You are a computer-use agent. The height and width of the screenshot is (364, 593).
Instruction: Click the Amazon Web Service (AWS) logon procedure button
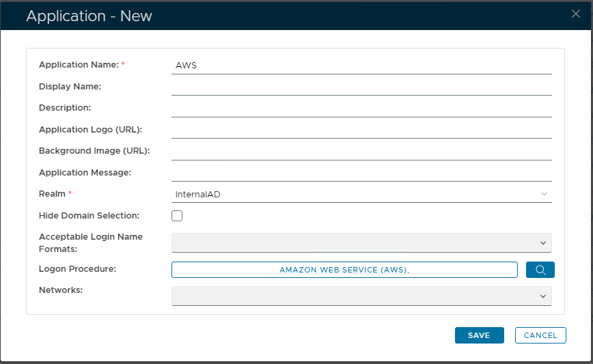[344, 270]
